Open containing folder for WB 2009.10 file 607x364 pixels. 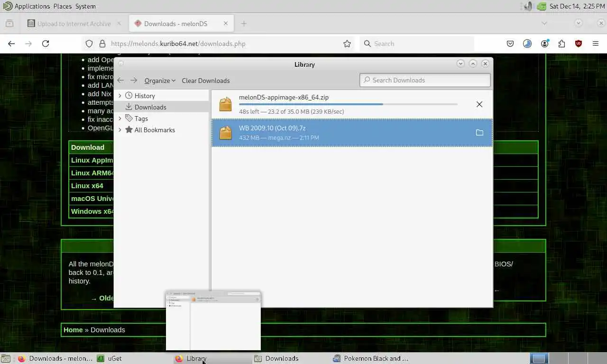click(x=479, y=133)
